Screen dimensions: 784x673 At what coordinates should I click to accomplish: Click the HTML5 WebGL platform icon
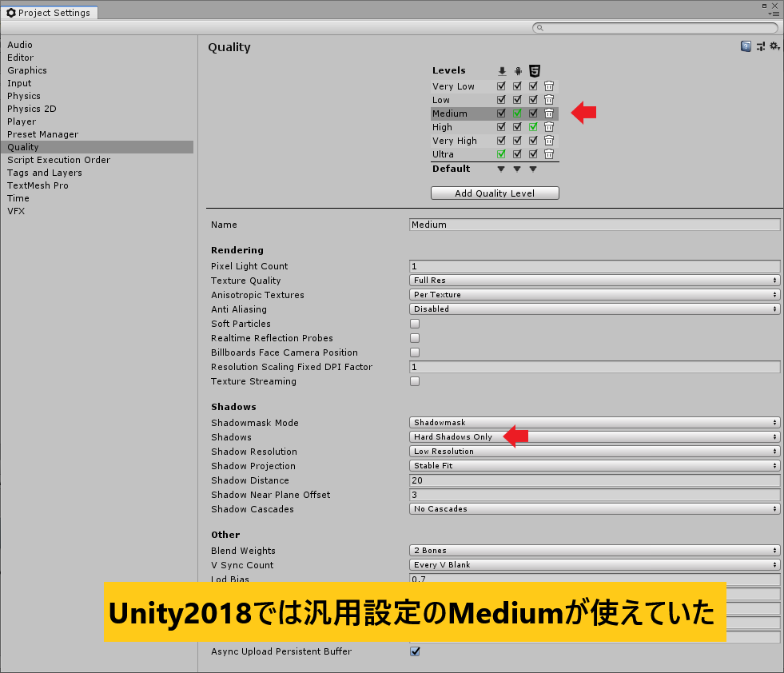[x=534, y=70]
